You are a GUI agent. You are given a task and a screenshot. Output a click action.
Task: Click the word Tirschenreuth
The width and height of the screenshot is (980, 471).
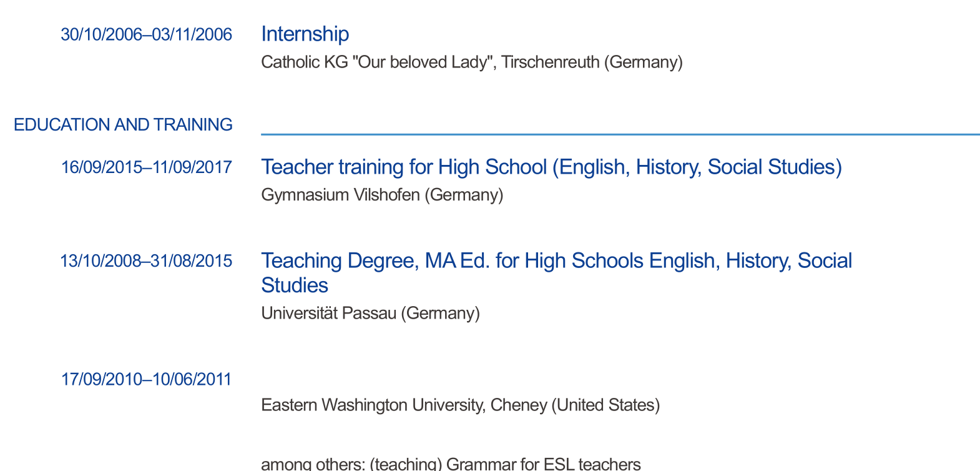coord(550,62)
